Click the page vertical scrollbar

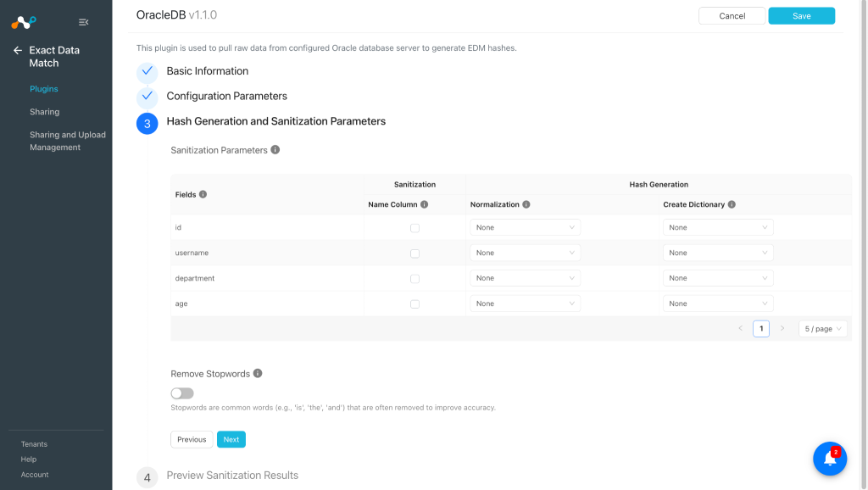tap(864, 243)
